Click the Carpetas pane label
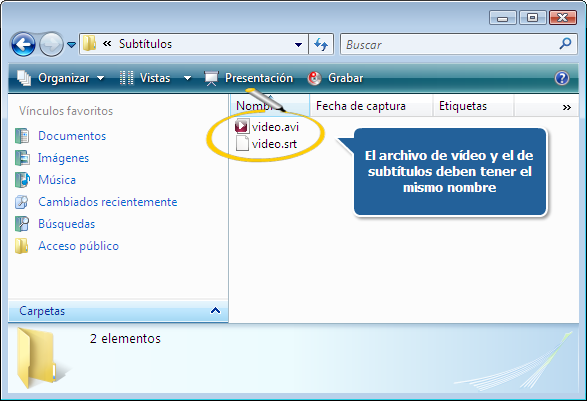 [42, 311]
